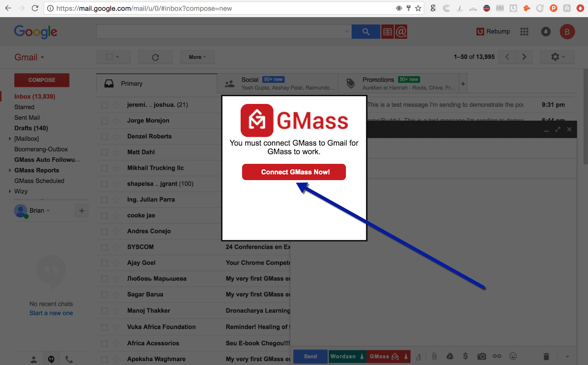588x365 pixels.
Task: Open the phone calls icon at bottom
Action: (x=69, y=359)
